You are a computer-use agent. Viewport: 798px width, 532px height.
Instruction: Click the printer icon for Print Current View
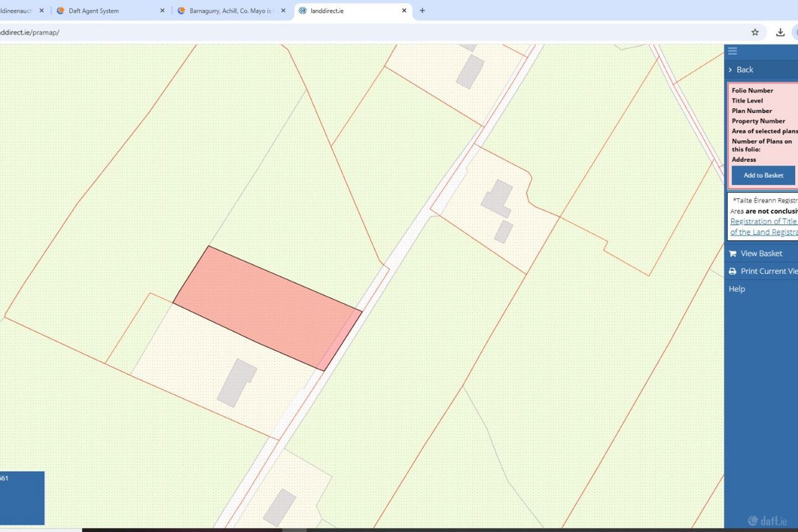click(733, 271)
